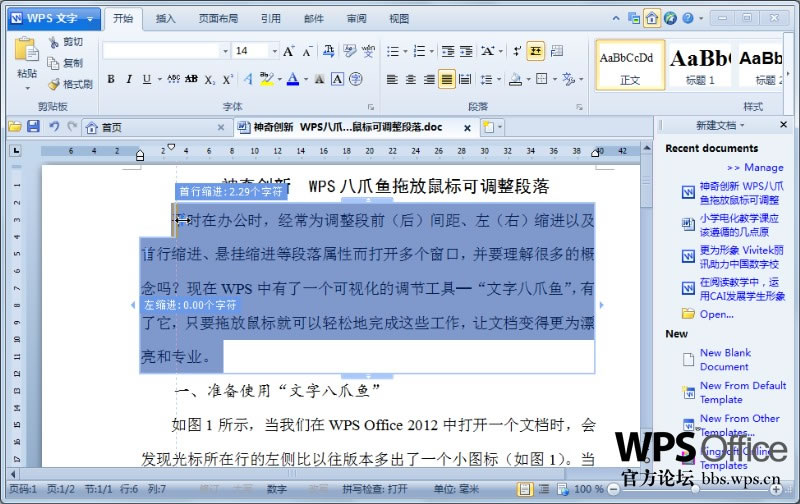Click the Manage link in task pane

point(756,167)
